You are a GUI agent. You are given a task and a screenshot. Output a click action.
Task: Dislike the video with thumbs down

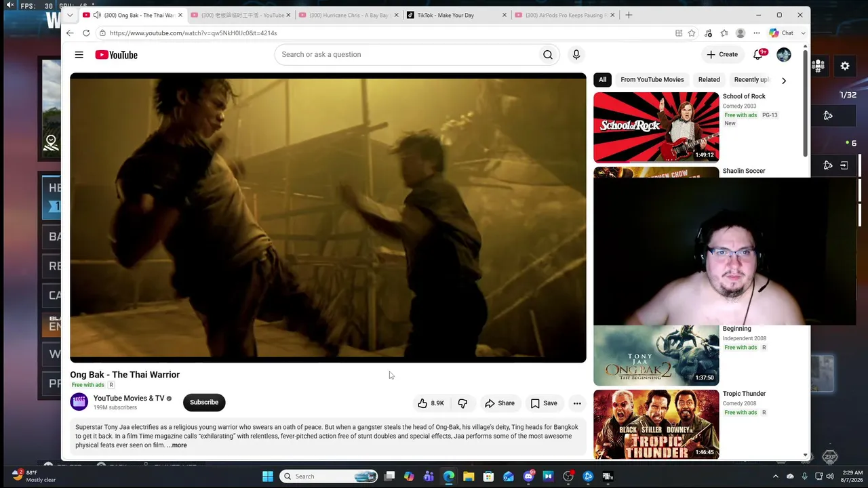pyautogui.click(x=463, y=403)
